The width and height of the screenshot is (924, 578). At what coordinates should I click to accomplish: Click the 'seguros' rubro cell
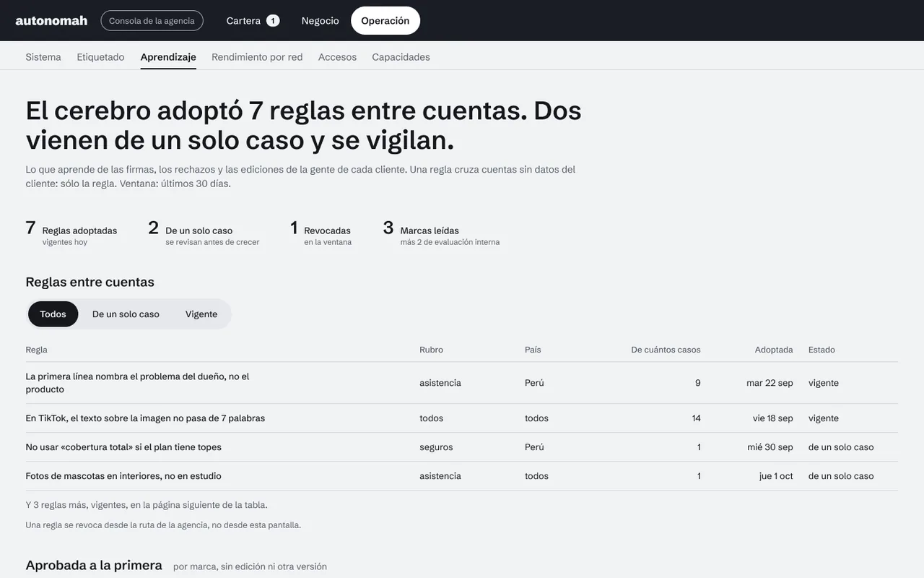pyautogui.click(x=436, y=447)
